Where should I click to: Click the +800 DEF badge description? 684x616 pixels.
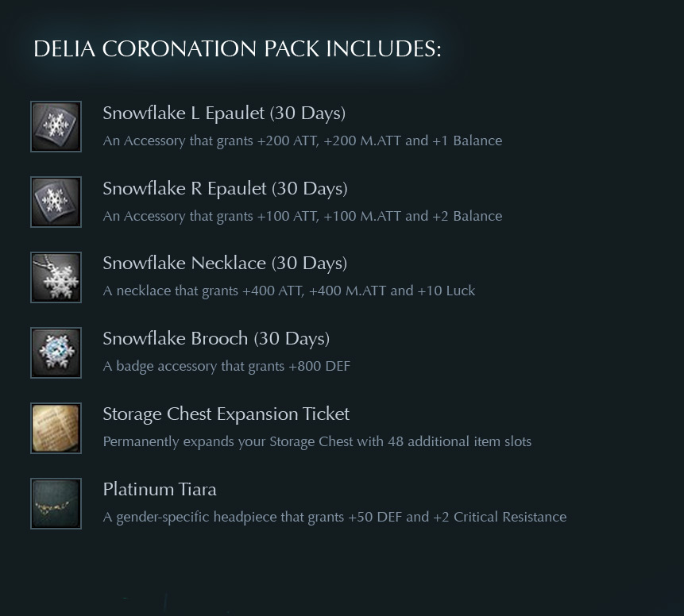(226, 366)
